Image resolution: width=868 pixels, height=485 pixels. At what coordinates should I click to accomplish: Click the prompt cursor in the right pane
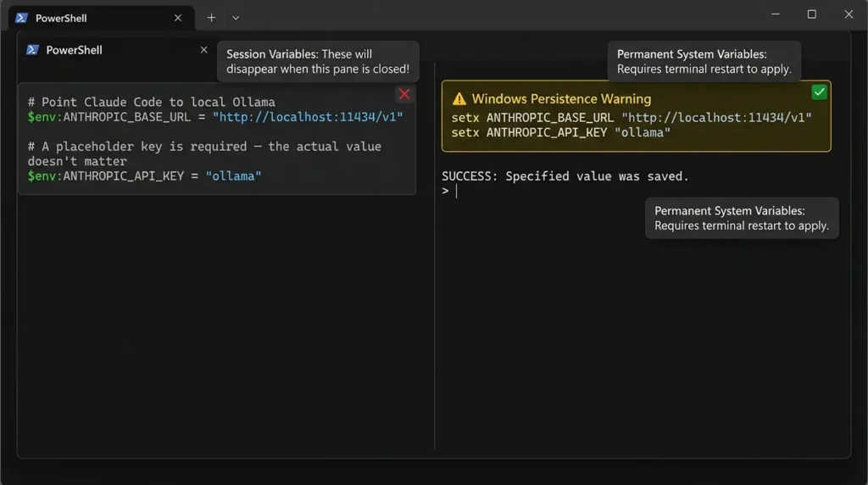click(456, 191)
